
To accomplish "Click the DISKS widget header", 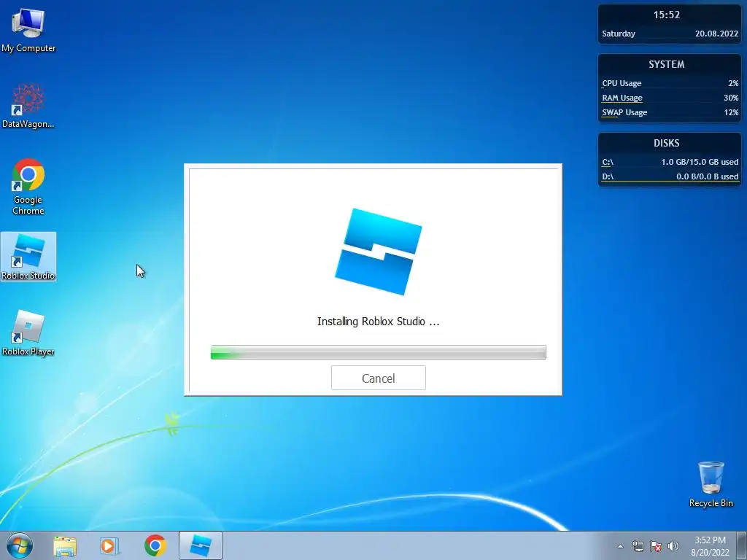I will [667, 143].
